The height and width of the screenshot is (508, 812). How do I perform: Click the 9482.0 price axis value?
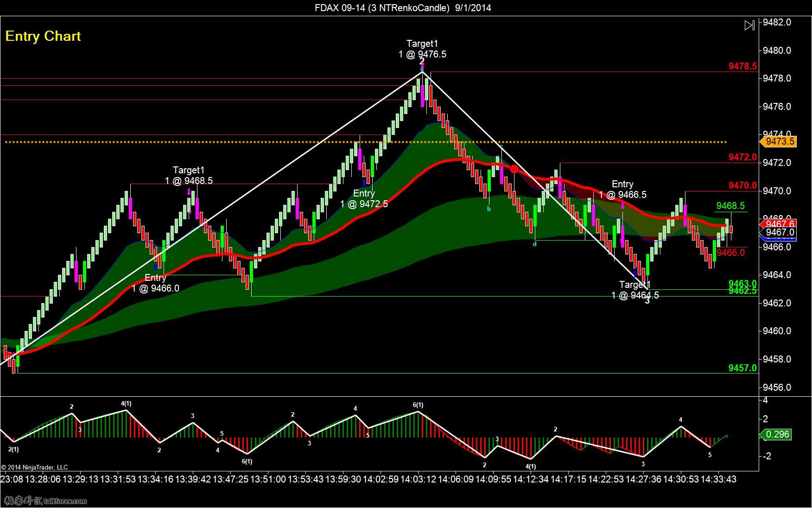tap(777, 22)
